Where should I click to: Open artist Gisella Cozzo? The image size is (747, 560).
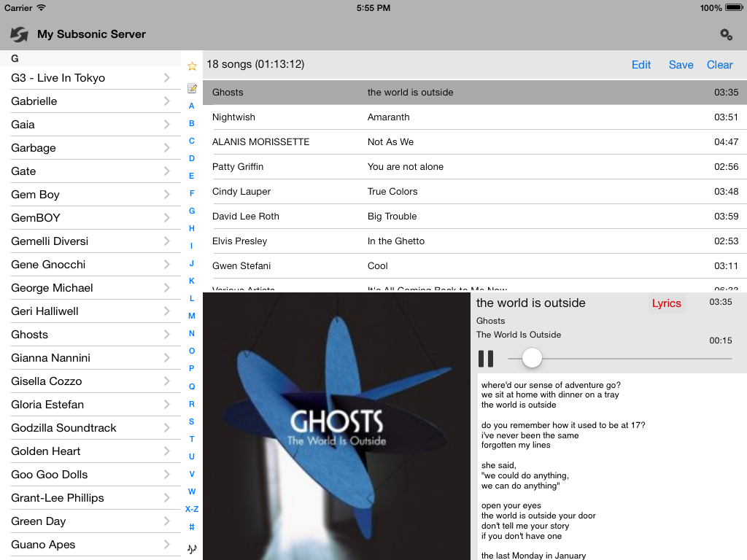click(90, 381)
